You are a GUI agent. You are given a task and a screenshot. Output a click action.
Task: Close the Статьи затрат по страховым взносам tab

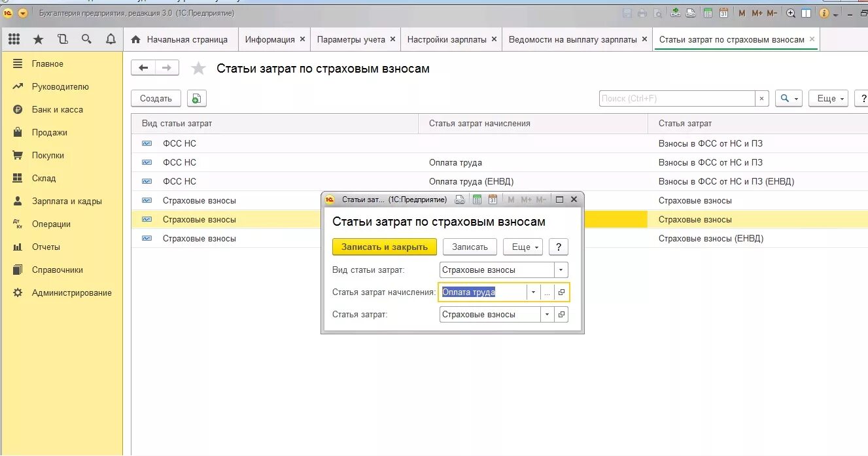coord(812,39)
